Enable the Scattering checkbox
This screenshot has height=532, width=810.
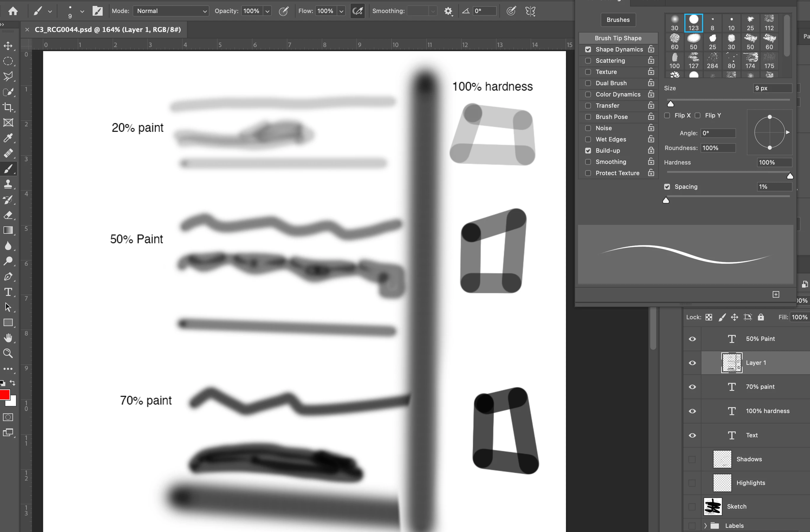pos(588,61)
